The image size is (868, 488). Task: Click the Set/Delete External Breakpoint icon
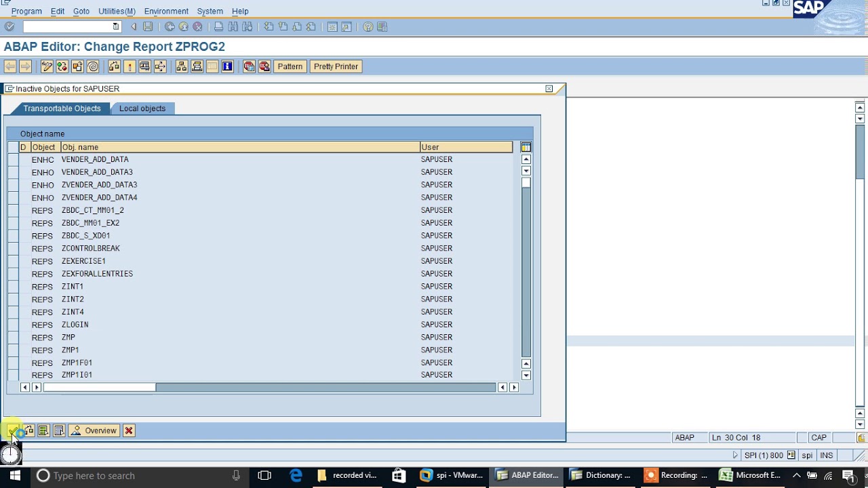264,66
